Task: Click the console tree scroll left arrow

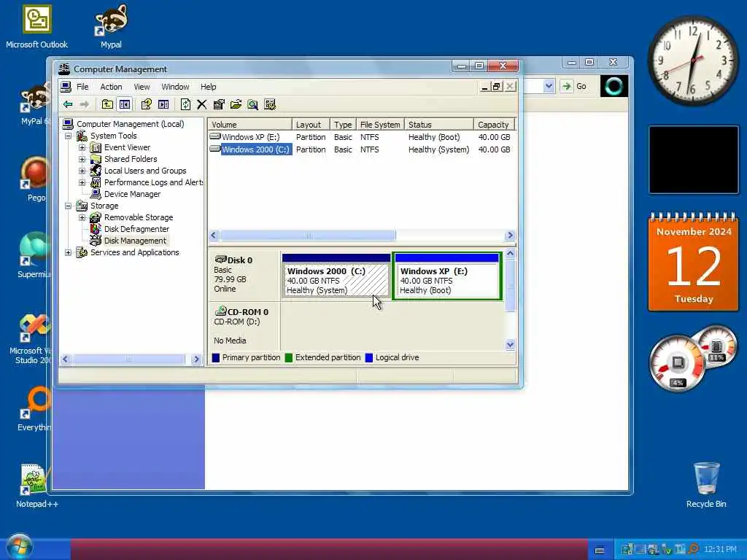Action: tap(66, 359)
